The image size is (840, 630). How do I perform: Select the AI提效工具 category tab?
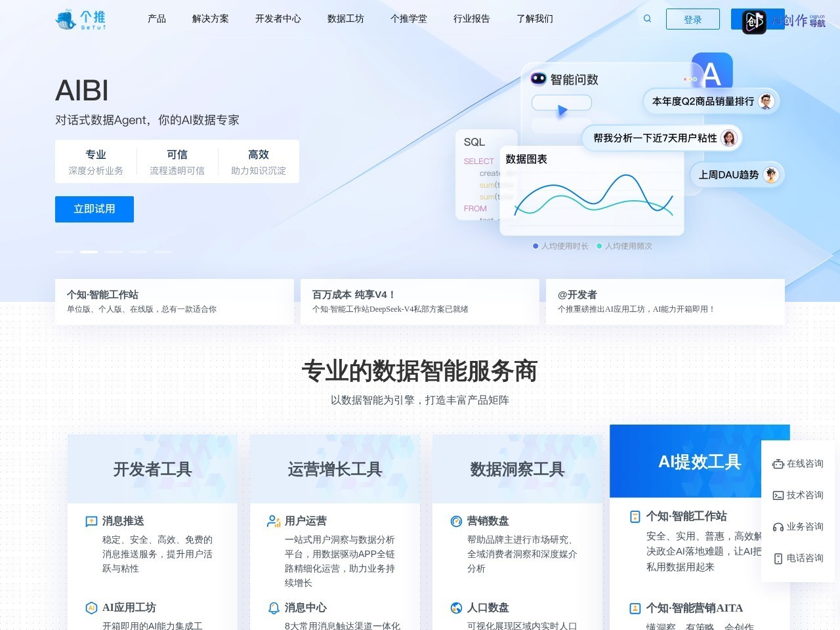700,461
